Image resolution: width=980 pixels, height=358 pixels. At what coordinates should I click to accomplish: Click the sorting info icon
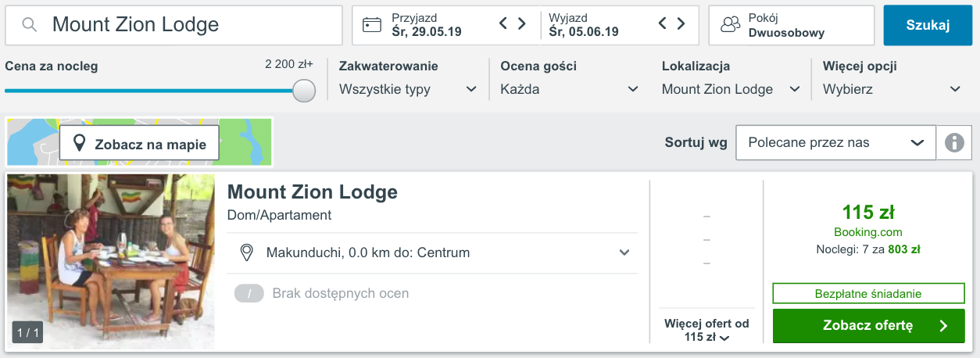coord(953,143)
